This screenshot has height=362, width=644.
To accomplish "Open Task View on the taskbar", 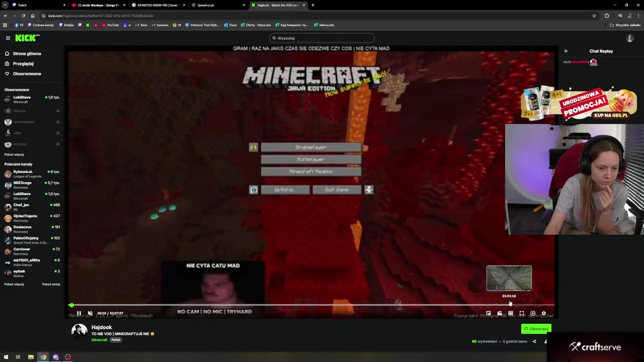I will tap(18, 357).
